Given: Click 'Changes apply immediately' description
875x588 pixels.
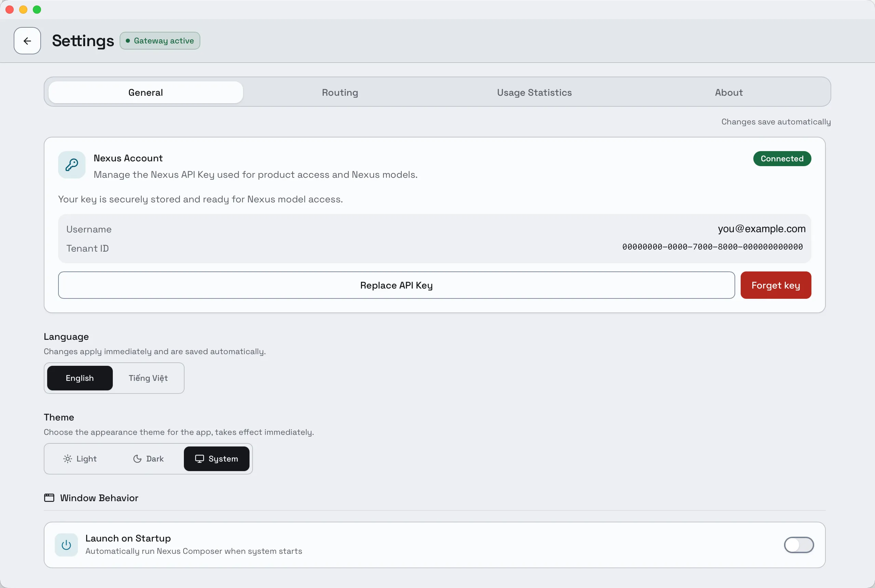Looking at the screenshot, I should (x=155, y=351).
